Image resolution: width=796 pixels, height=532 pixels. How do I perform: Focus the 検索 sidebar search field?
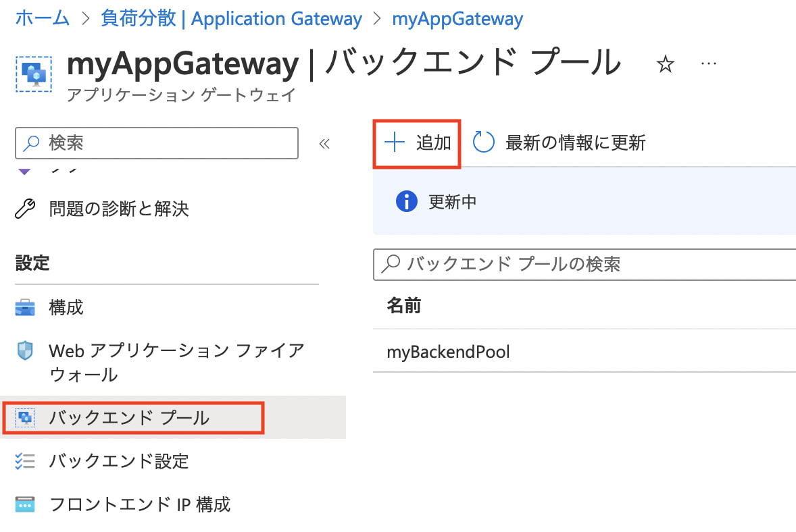coord(157,143)
